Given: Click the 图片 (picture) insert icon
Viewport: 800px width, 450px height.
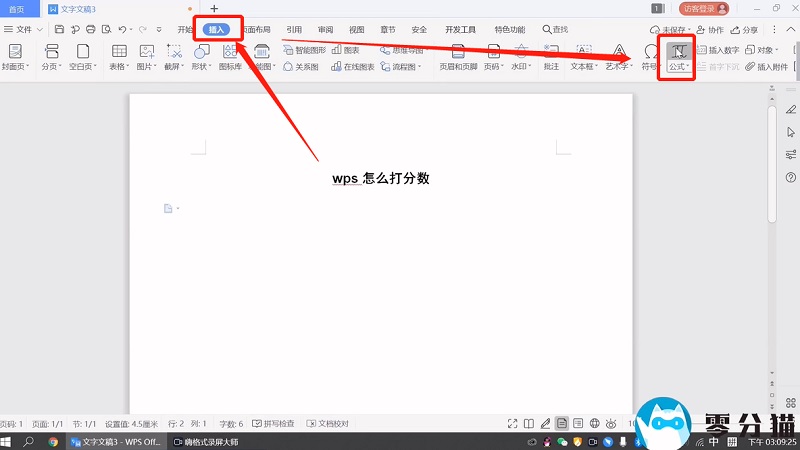Looking at the screenshot, I should coord(147,56).
